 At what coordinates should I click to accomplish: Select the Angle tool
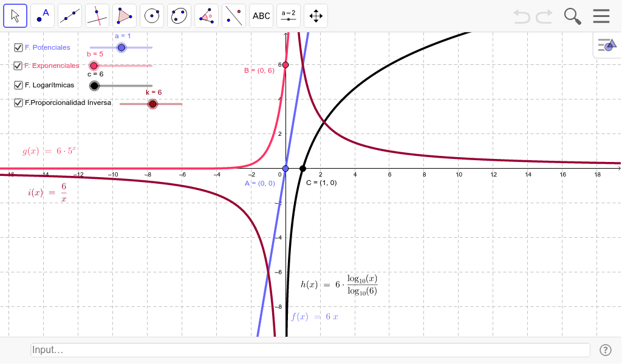[x=207, y=16]
